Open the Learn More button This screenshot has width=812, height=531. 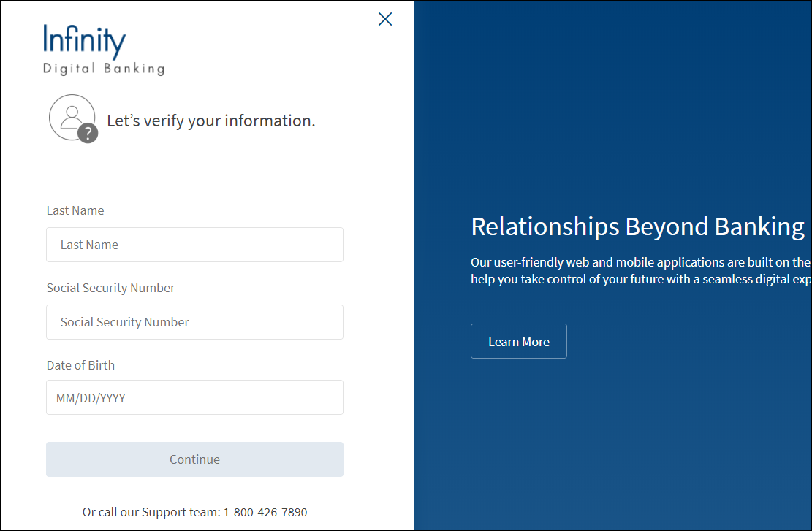pos(518,341)
